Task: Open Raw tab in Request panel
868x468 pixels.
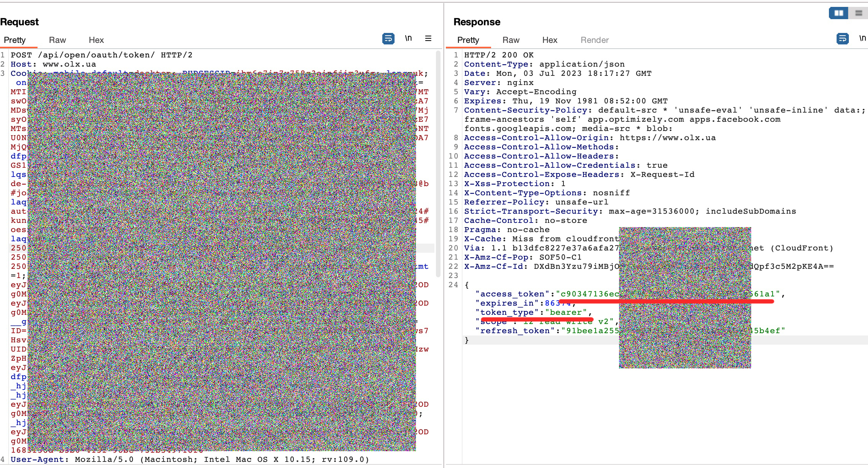Action: [57, 40]
